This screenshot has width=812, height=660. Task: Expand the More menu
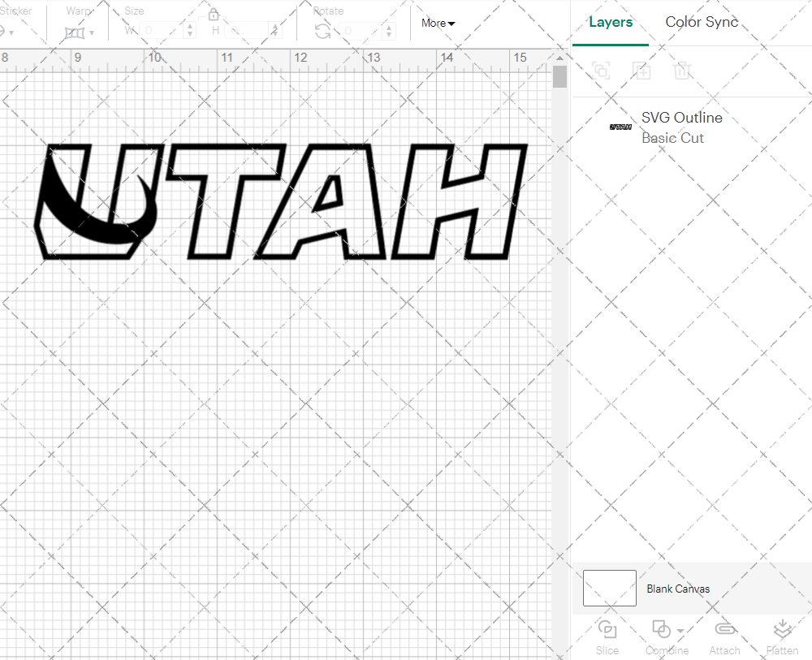pyautogui.click(x=438, y=23)
